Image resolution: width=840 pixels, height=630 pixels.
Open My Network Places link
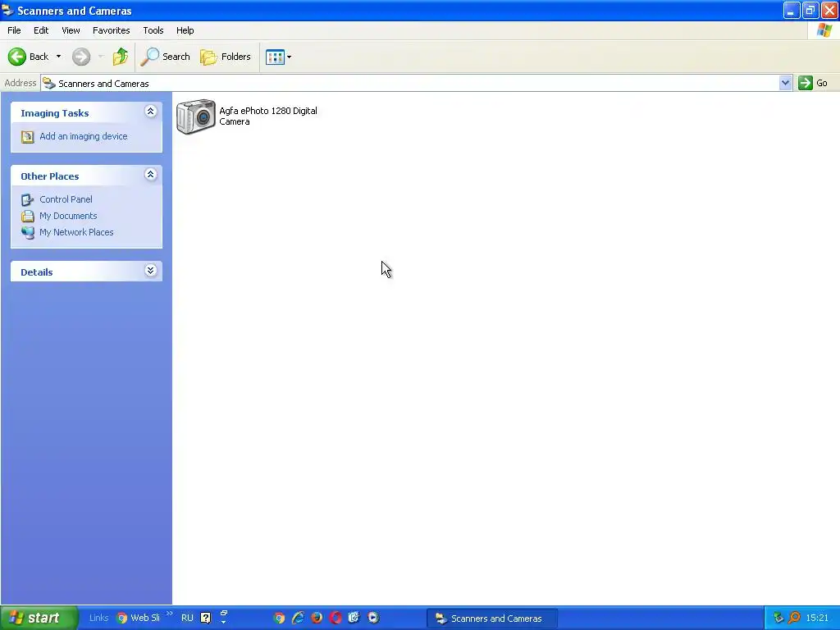pos(76,232)
